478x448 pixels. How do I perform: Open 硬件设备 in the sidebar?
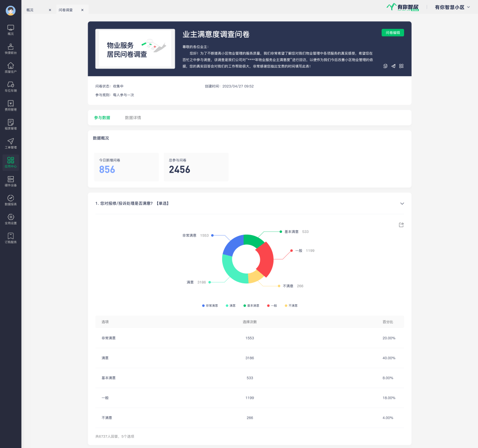11,181
